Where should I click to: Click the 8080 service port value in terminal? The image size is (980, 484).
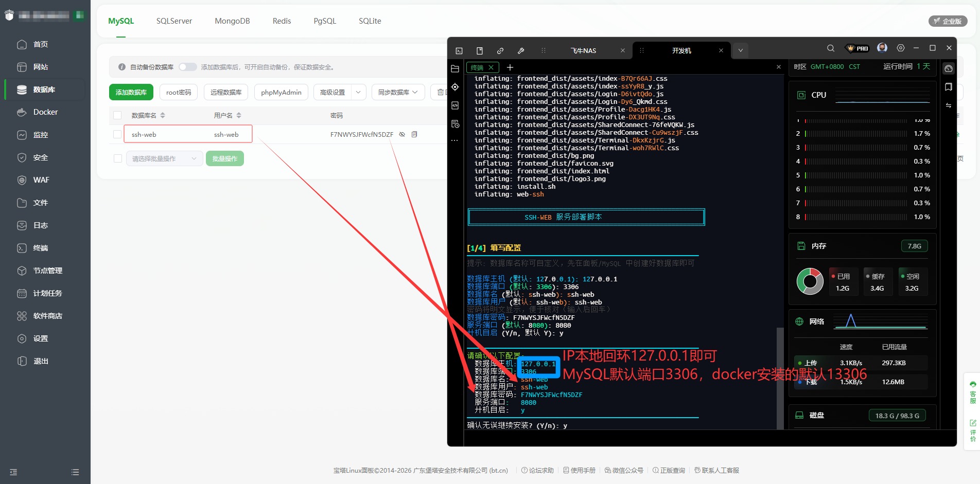click(x=529, y=402)
